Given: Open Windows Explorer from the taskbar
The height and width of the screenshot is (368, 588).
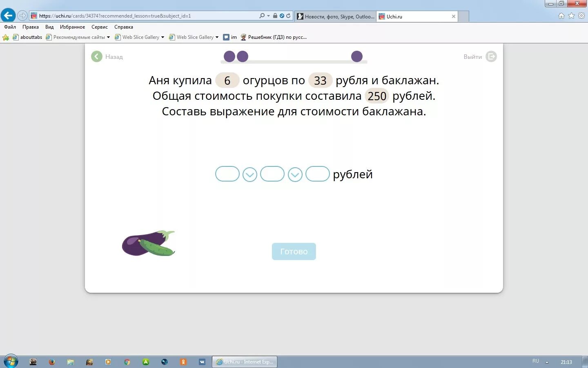Looking at the screenshot, I should point(71,362).
